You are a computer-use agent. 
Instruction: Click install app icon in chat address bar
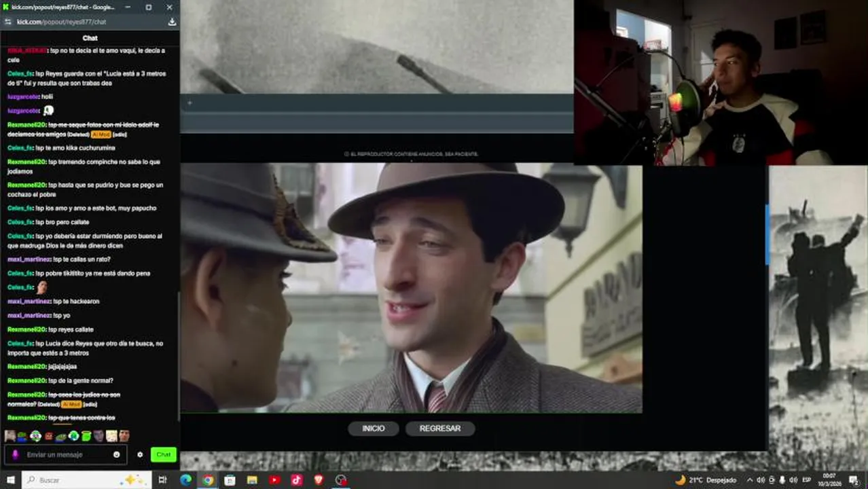[x=172, y=22]
